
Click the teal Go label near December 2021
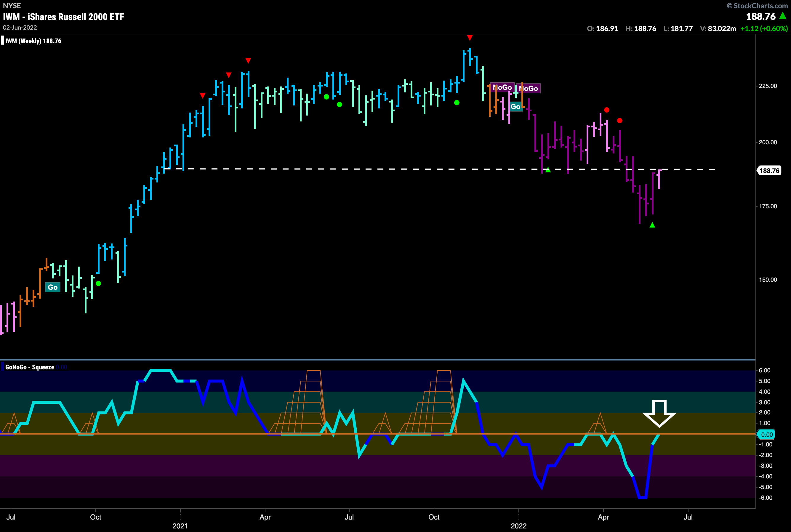tap(515, 107)
